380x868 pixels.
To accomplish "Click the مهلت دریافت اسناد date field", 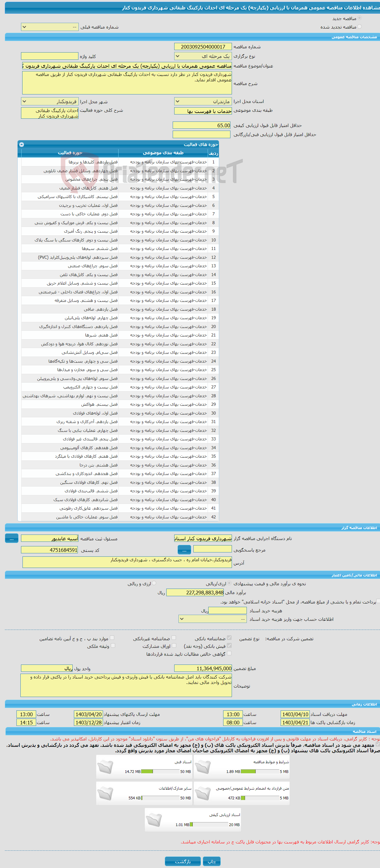I will click(x=295, y=714).
